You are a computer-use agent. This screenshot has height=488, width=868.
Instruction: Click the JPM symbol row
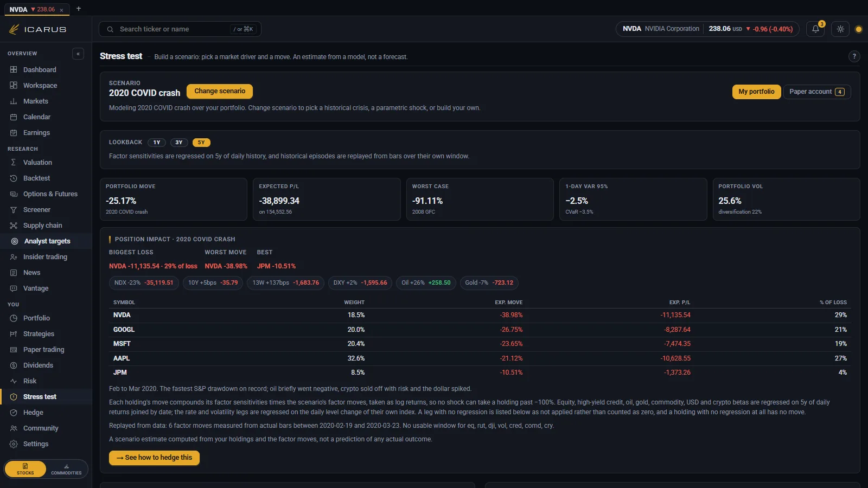tap(480, 373)
